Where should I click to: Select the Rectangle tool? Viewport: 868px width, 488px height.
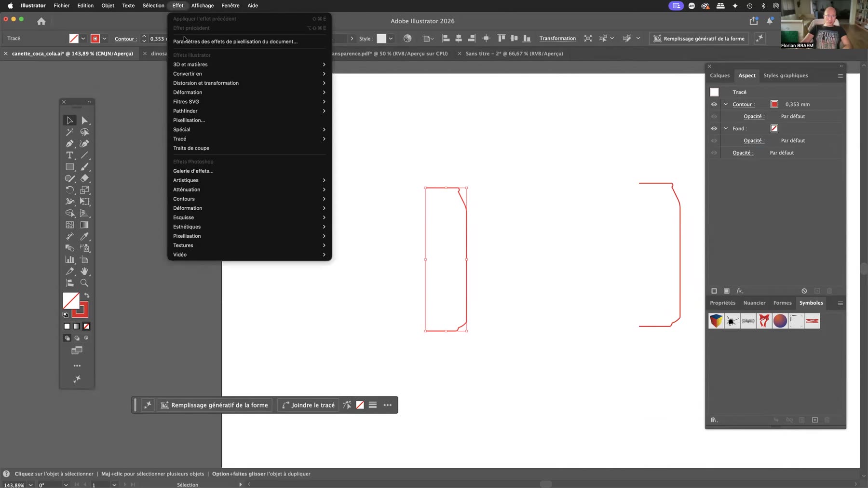click(70, 167)
